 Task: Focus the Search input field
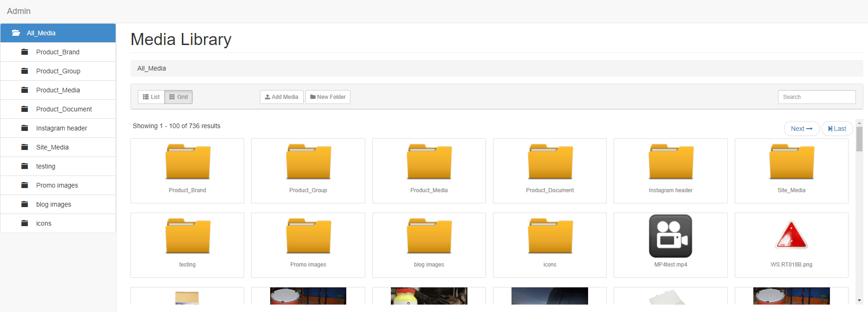click(817, 97)
